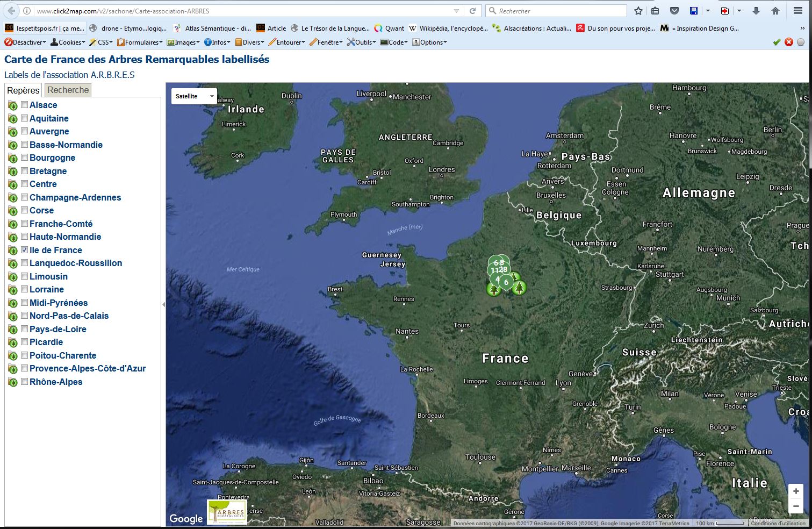The width and height of the screenshot is (812, 529).
Task: Click the tree icon beside Alsace
Action: [x=13, y=105]
